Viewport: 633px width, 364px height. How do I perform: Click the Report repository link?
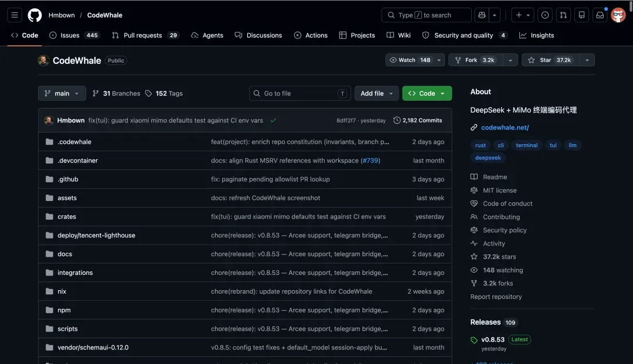pos(496,297)
